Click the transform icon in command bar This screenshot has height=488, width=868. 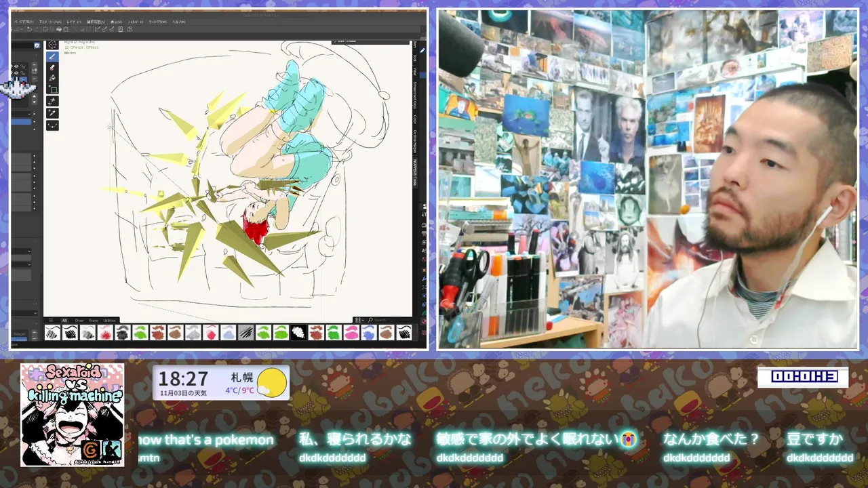(x=66, y=29)
